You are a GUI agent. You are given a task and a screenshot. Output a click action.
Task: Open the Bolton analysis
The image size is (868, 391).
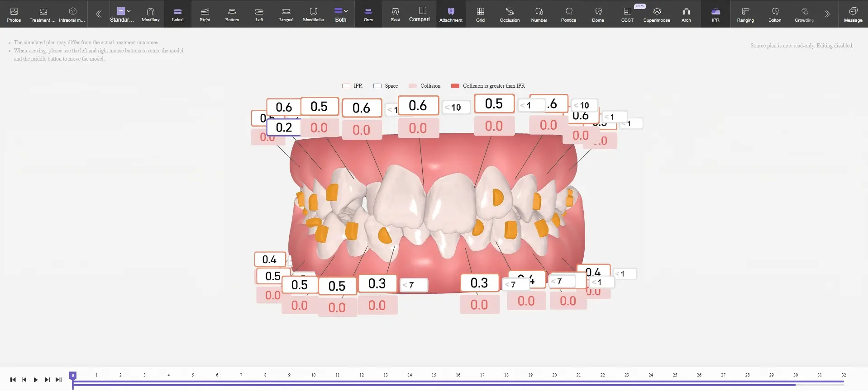click(775, 14)
